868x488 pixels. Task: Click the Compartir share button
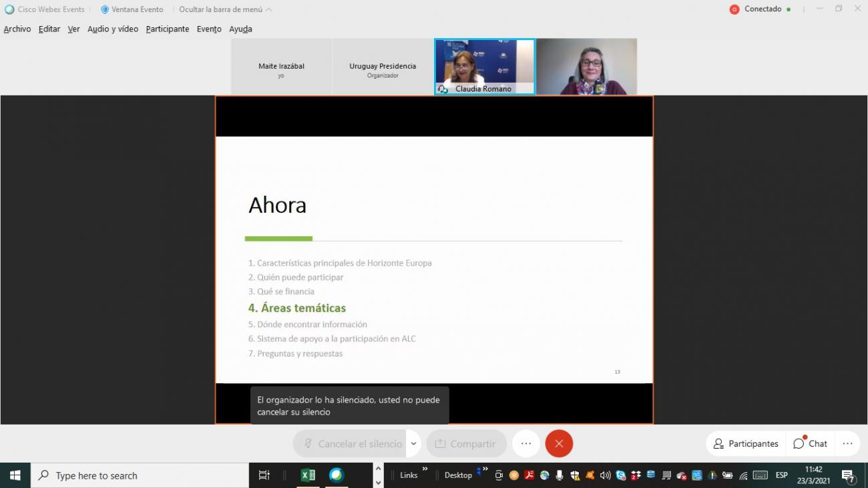466,443
